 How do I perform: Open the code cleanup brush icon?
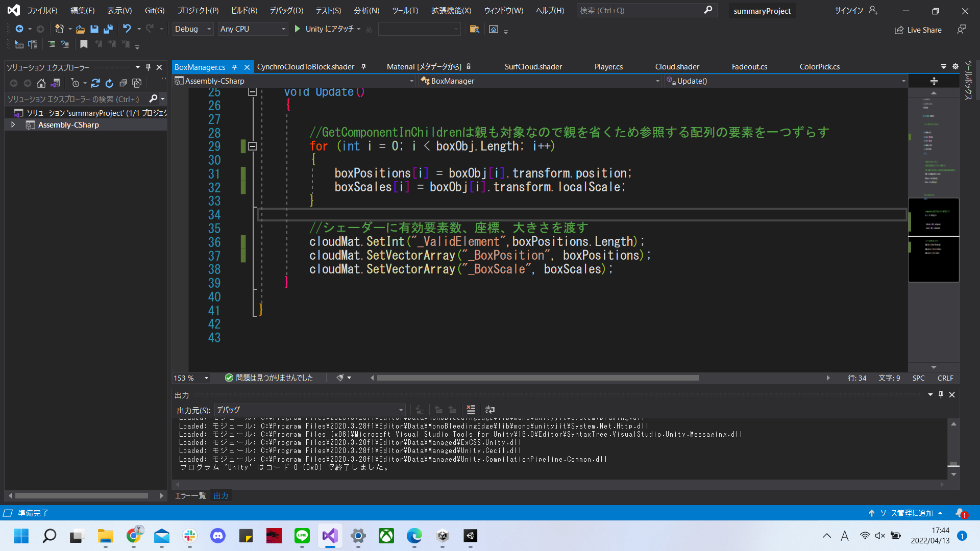[x=340, y=378]
